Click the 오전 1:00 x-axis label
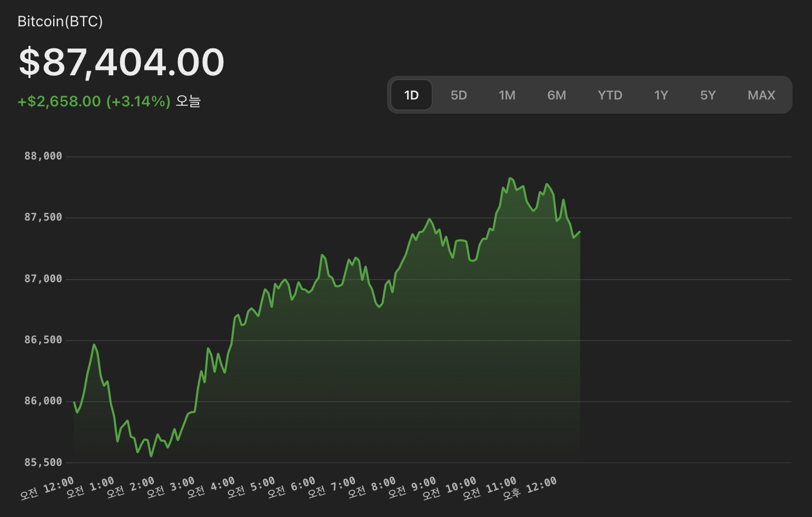 tap(90, 488)
